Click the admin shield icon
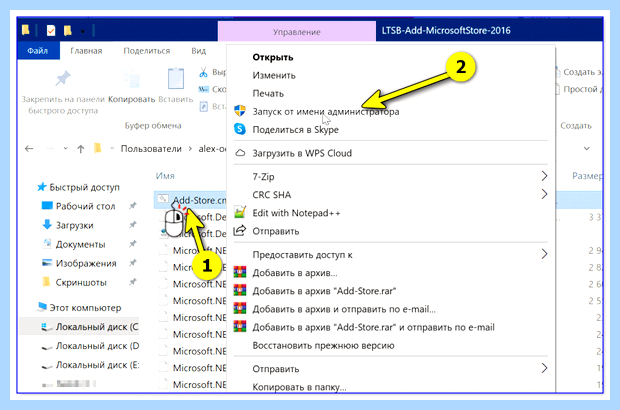 [x=240, y=111]
